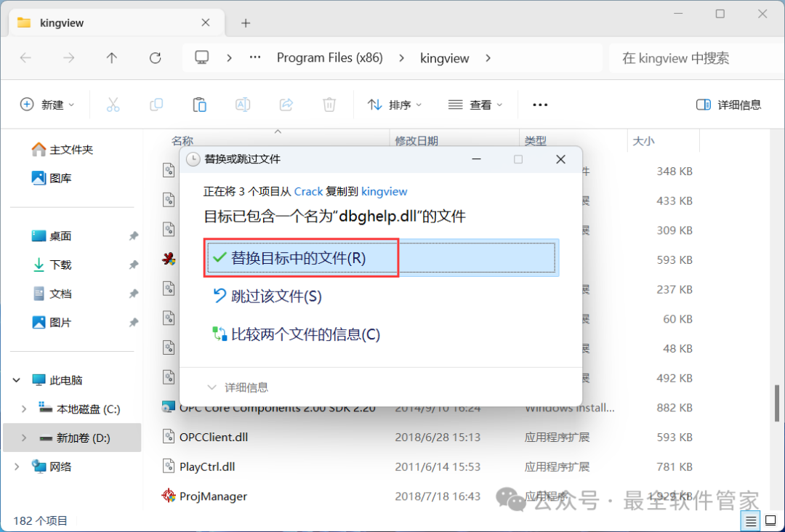This screenshot has width=785, height=532.
Task: Open 下载 in sidebar
Action: coord(52,265)
